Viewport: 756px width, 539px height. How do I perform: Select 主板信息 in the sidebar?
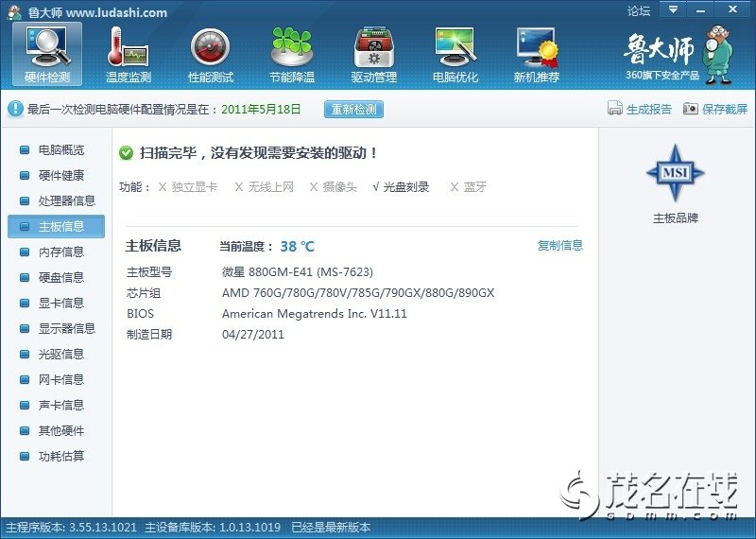click(x=56, y=226)
